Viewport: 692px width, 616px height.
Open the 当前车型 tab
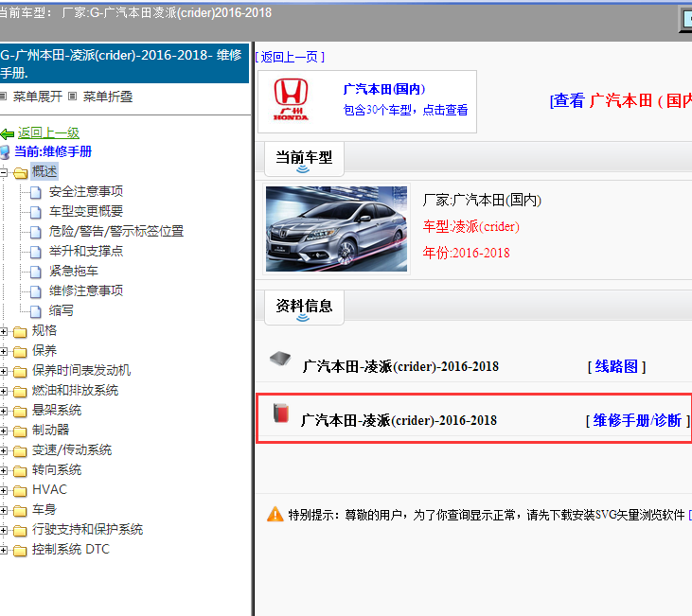tap(304, 158)
